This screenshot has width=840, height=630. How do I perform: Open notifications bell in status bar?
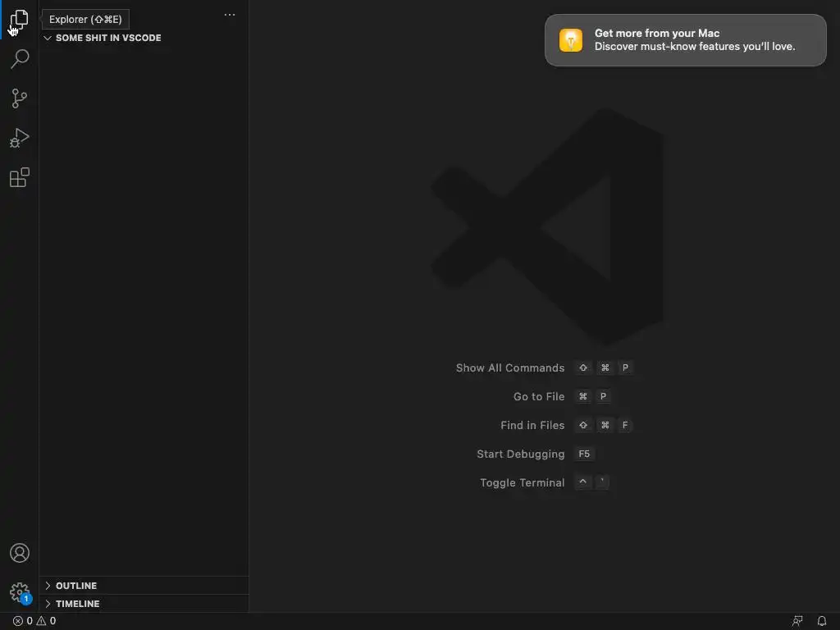click(822, 621)
